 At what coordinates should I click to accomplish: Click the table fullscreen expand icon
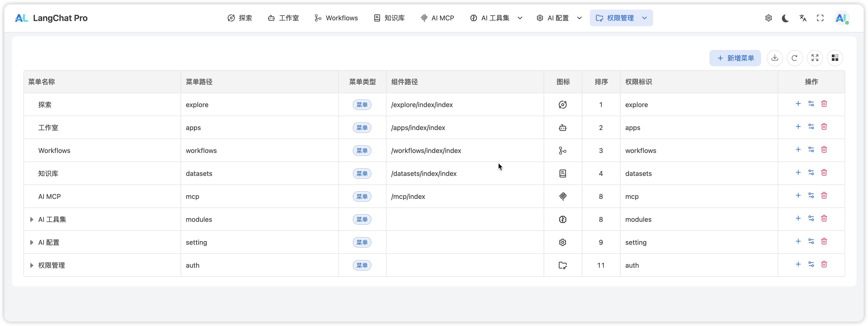pyautogui.click(x=815, y=58)
